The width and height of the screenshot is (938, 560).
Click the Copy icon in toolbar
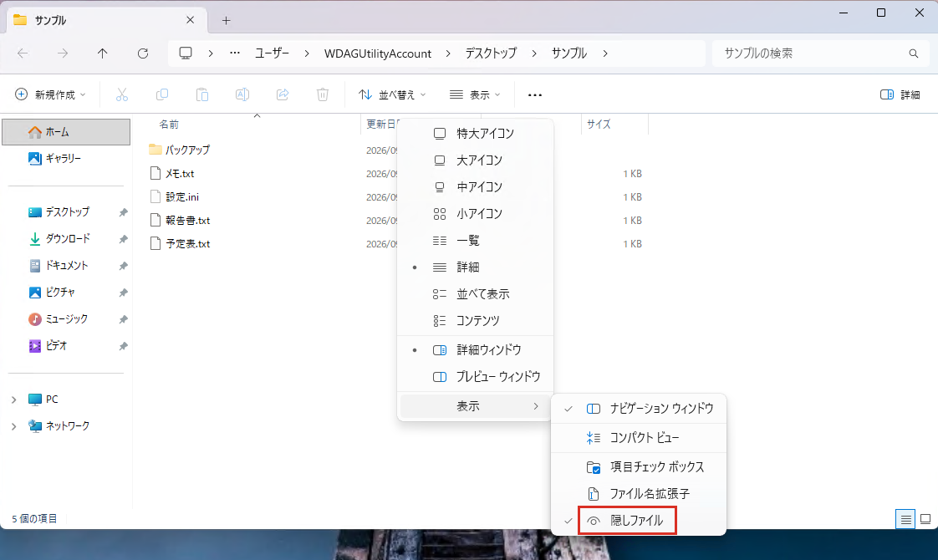coord(162,94)
